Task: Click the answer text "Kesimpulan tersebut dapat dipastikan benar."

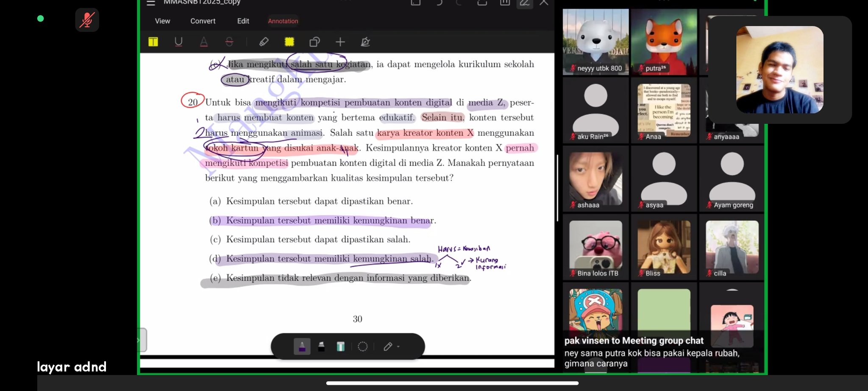Action: 320,201
